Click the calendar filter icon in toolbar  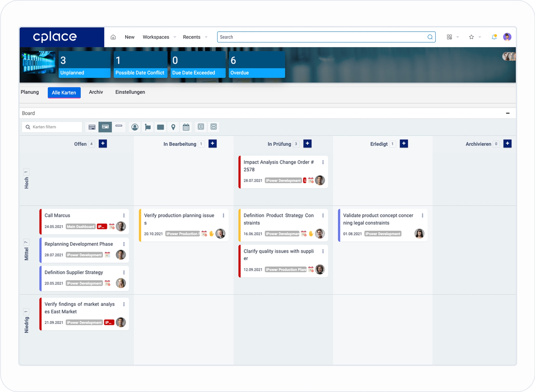[x=186, y=127]
